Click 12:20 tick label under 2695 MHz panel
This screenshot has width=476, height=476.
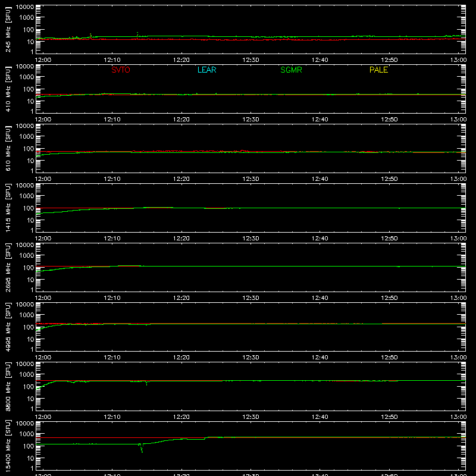181,298
